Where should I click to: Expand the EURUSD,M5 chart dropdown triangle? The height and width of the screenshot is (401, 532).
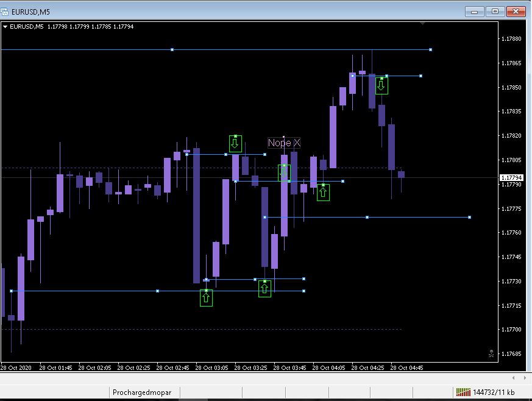(x=5, y=26)
